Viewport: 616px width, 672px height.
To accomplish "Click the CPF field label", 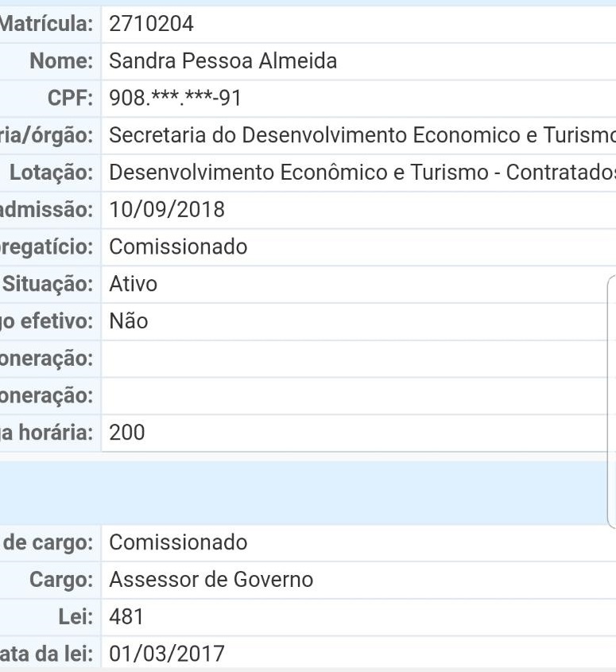I will 71,99.
